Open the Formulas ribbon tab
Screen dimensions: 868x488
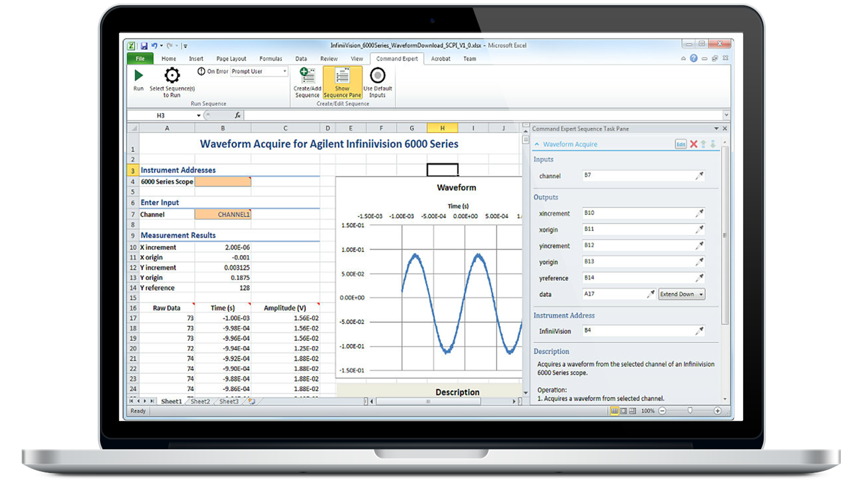(270, 59)
